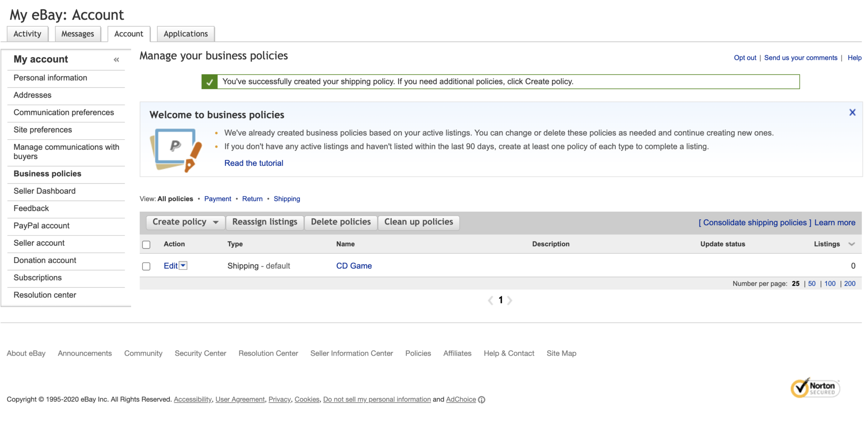Go to the next page arrow
This screenshot has width=868, height=440.
point(510,300)
